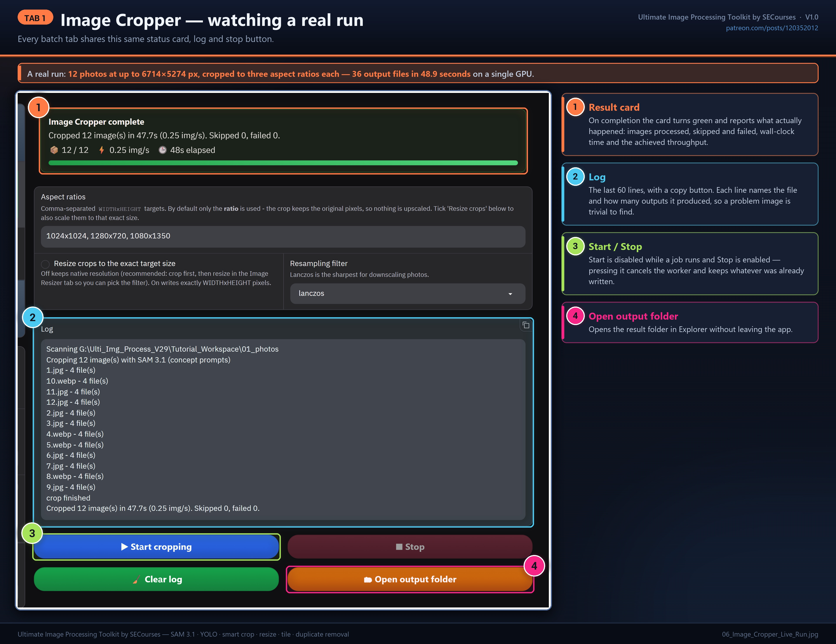This screenshot has height=644, width=836.
Task: Copy the log contents with the copy icon
Action: (526, 325)
